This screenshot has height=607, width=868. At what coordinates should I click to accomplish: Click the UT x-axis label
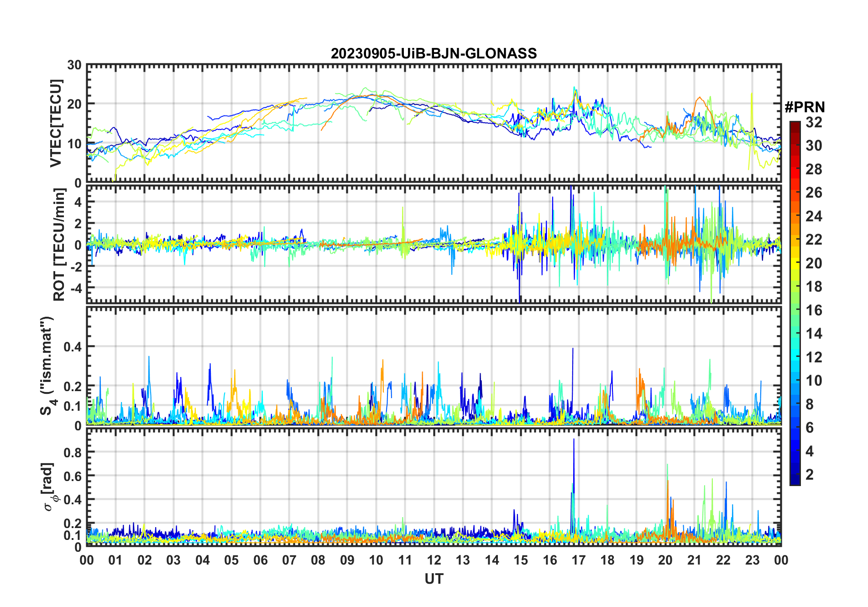coord(434,579)
